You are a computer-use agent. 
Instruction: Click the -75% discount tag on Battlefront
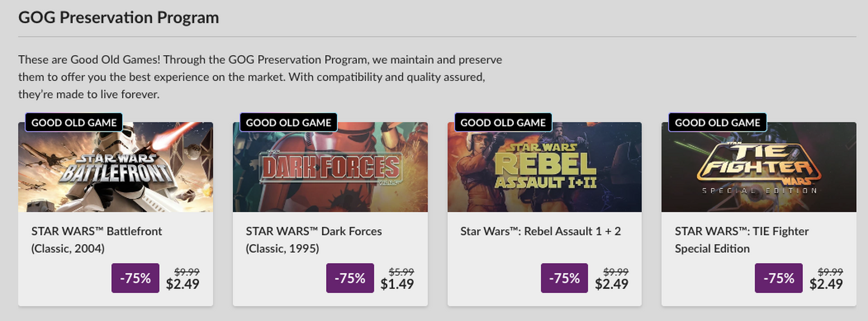135,278
